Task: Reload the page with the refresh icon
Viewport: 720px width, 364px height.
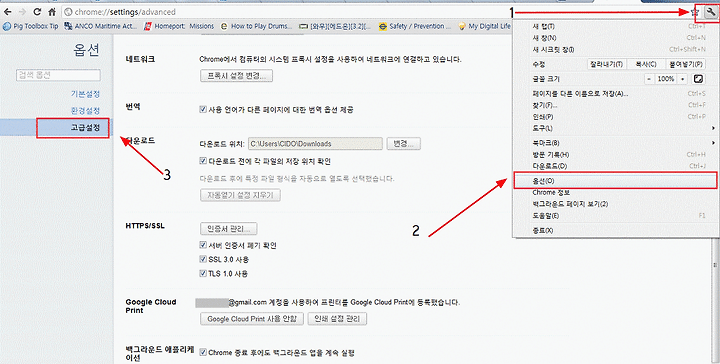Action: coord(37,12)
